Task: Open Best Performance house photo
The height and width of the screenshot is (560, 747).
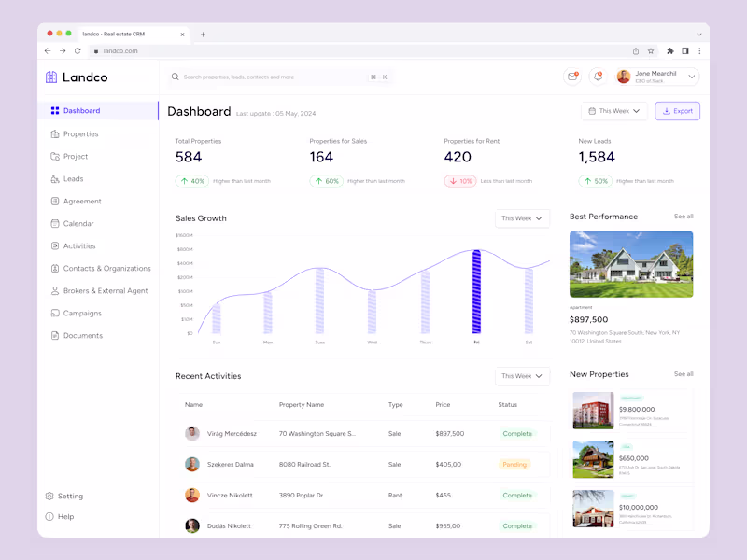Action: 631,264
